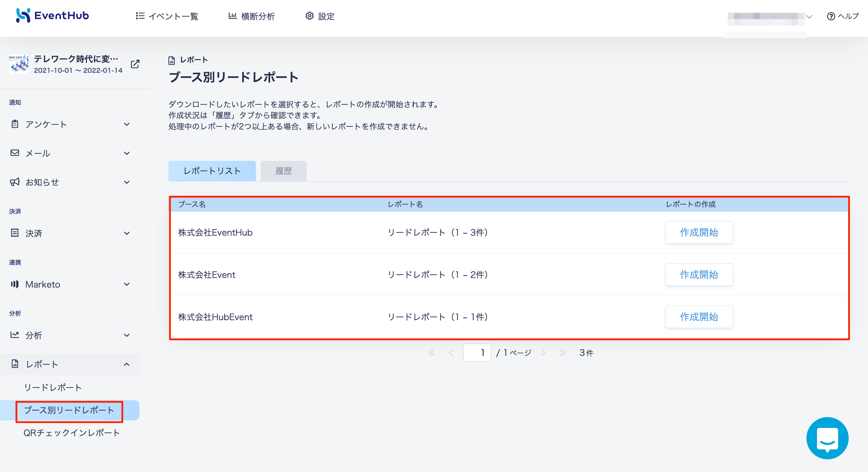Click the event thumbnail image

coord(19,64)
